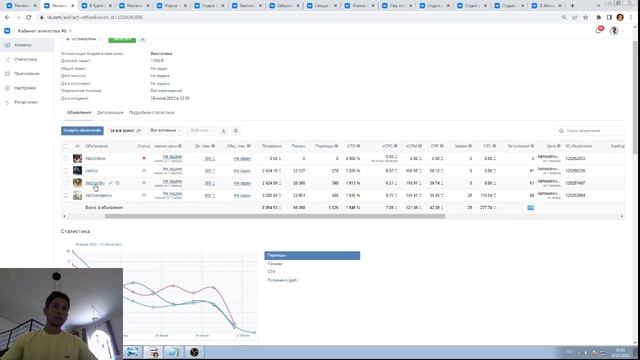
Task: Open the browser extensions puzzle icon
Action: pyautogui.click(x=598, y=18)
